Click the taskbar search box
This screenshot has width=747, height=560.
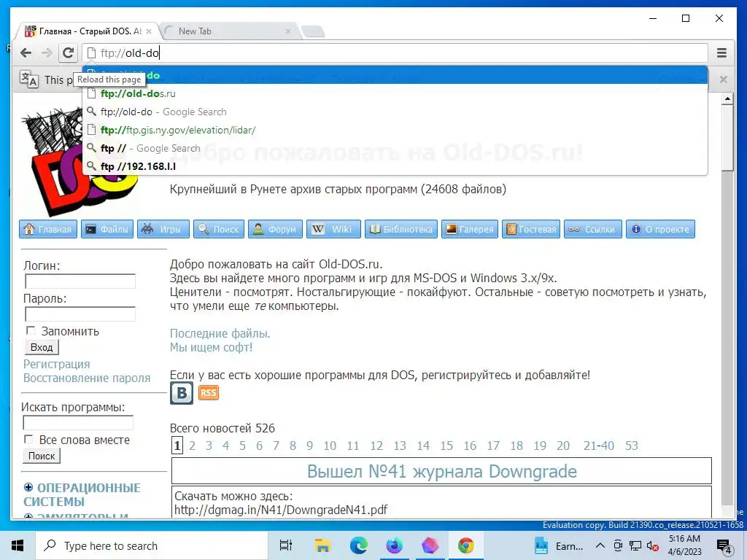(x=151, y=545)
